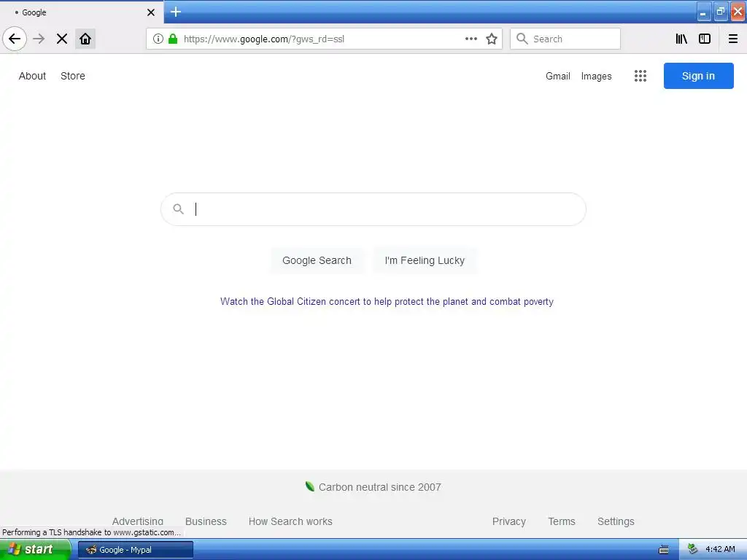Image resolution: width=747 pixels, height=560 pixels.
Task: Bookmark this page with the star icon
Action: point(492,39)
